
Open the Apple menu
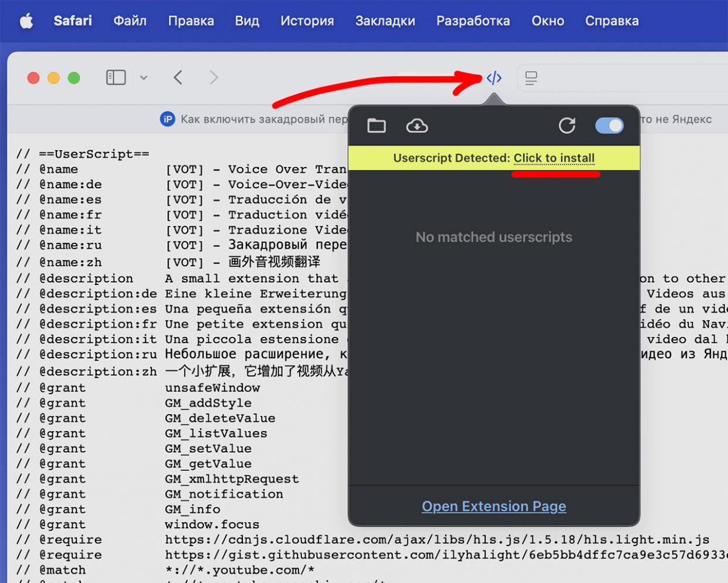coord(26,22)
